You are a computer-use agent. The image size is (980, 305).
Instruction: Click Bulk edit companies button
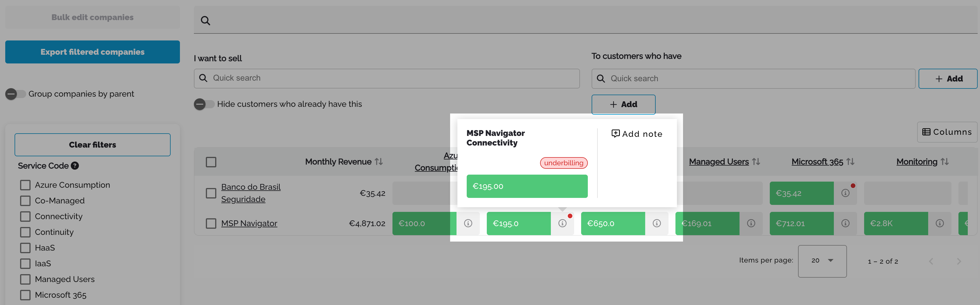click(93, 17)
